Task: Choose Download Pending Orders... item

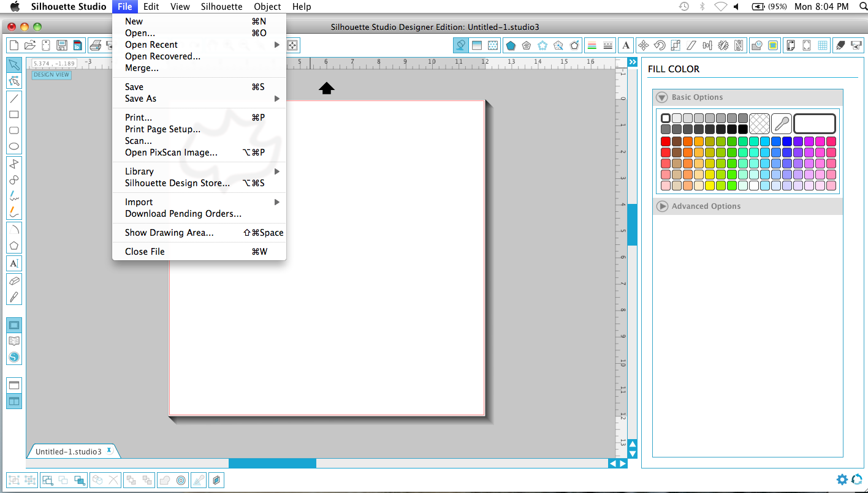Action: [x=199, y=214]
